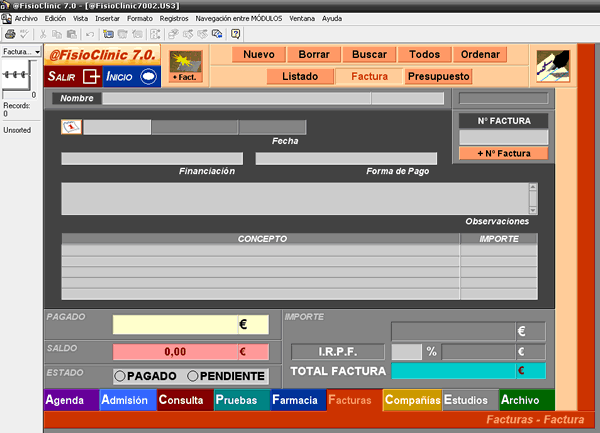Open the calendar date picker icon
Screen dimensions: 600x433
click(x=71, y=127)
